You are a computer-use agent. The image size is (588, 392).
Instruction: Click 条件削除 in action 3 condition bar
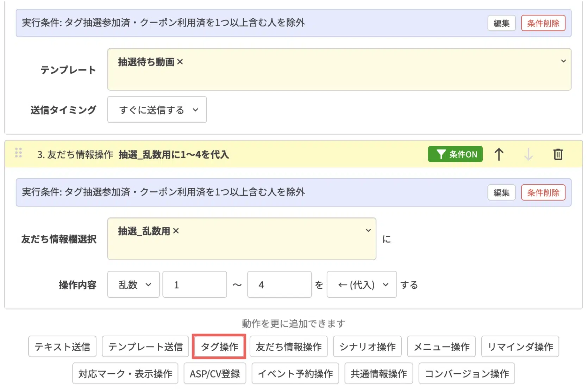[x=543, y=192]
